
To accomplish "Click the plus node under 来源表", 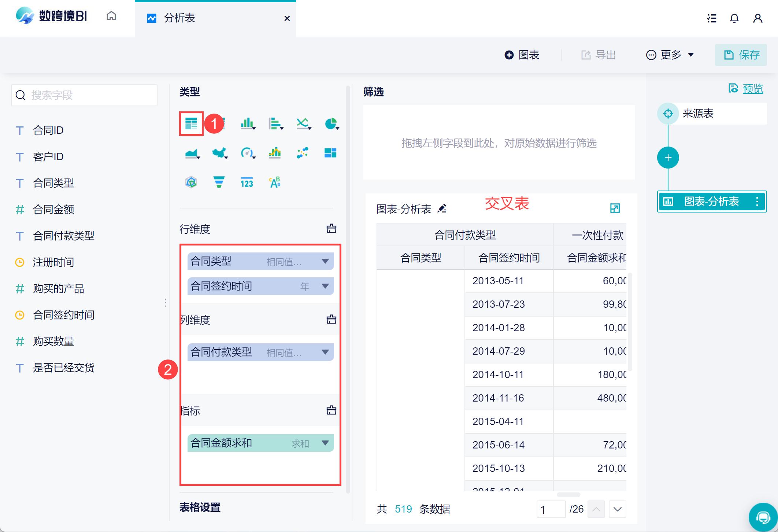I will pos(668,158).
